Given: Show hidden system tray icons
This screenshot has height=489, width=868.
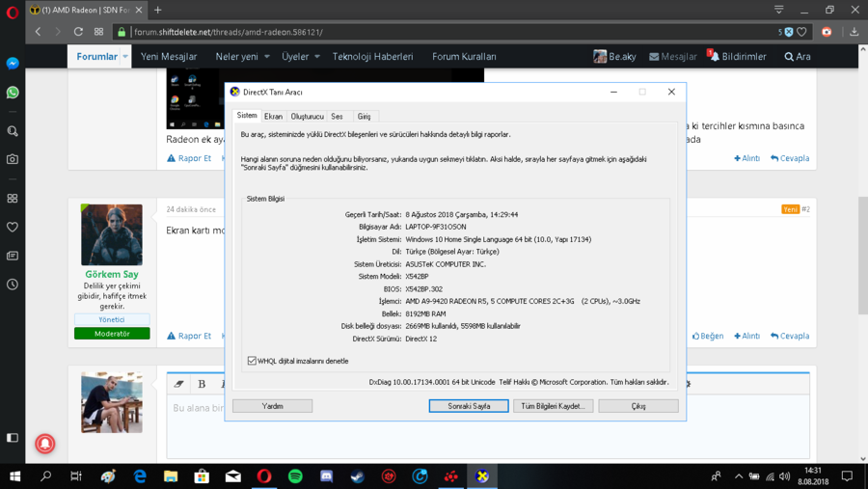Looking at the screenshot, I should (x=739, y=476).
